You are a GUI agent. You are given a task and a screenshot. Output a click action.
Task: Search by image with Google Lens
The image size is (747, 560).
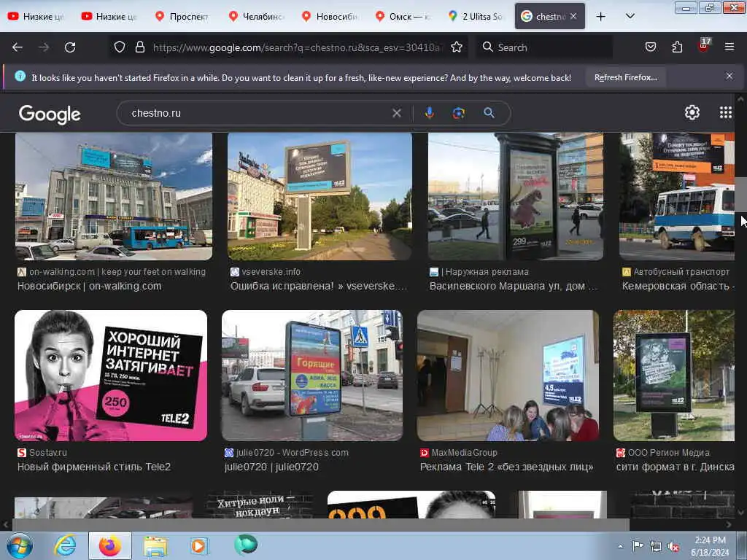(459, 113)
